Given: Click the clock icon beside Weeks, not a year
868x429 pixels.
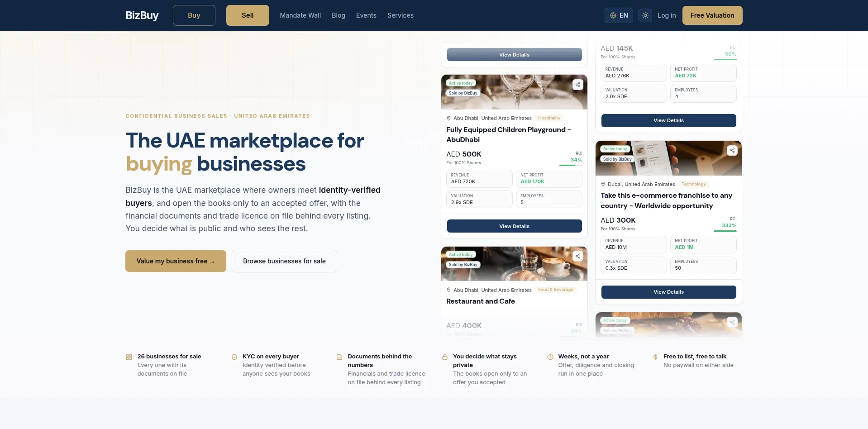Looking at the screenshot, I should (x=550, y=357).
